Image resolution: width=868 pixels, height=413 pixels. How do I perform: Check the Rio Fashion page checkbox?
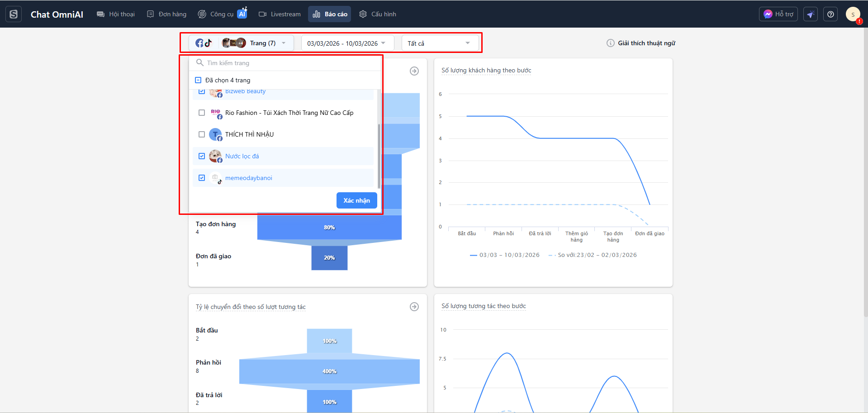tap(202, 113)
